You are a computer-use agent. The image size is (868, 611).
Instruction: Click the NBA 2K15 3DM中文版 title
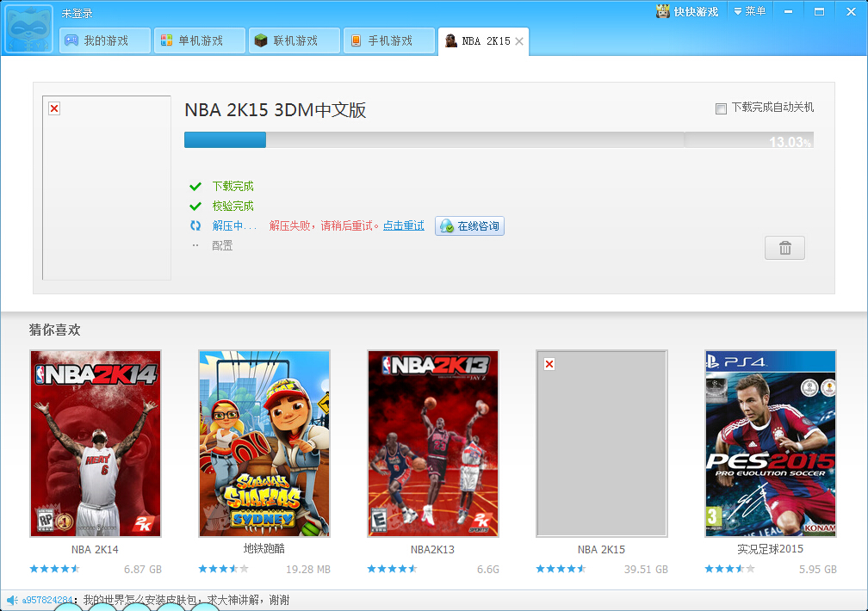[276, 110]
